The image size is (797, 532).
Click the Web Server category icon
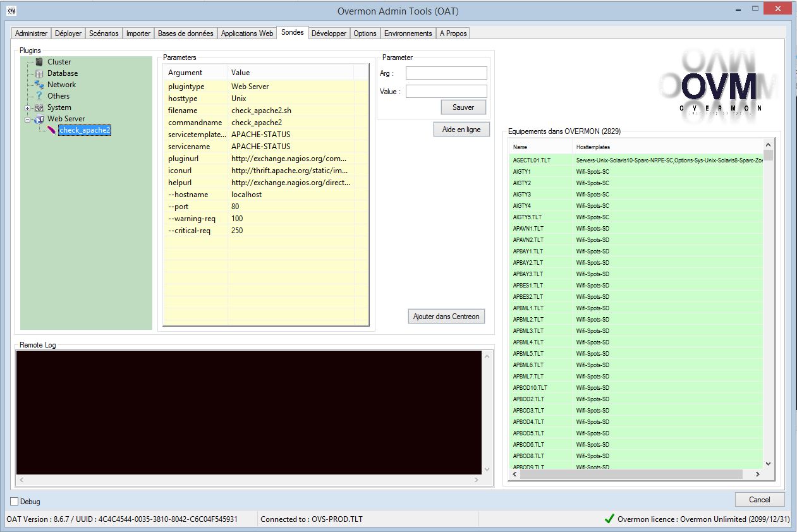pyautogui.click(x=39, y=119)
